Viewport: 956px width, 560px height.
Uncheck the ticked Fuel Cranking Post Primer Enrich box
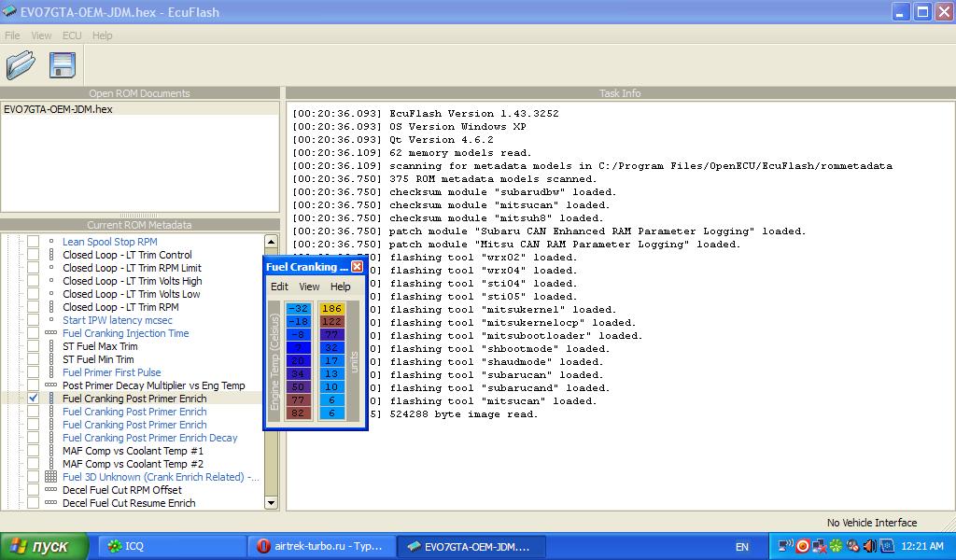[x=33, y=399]
